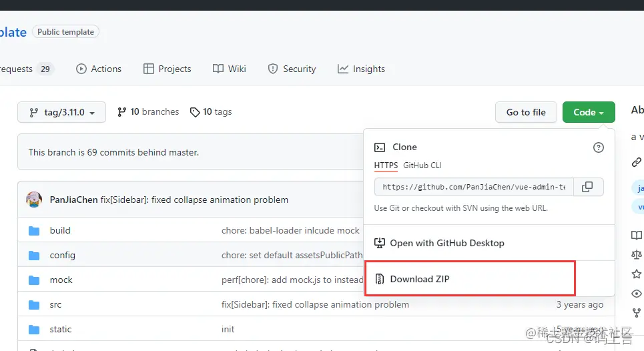Copy the clone URL with clipboard icon
The height and width of the screenshot is (351, 644).
(587, 187)
